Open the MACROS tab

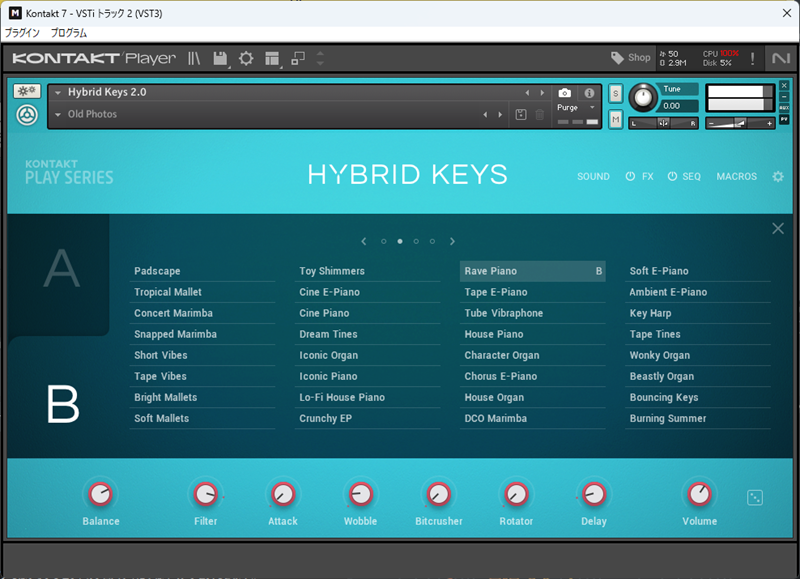point(736,177)
